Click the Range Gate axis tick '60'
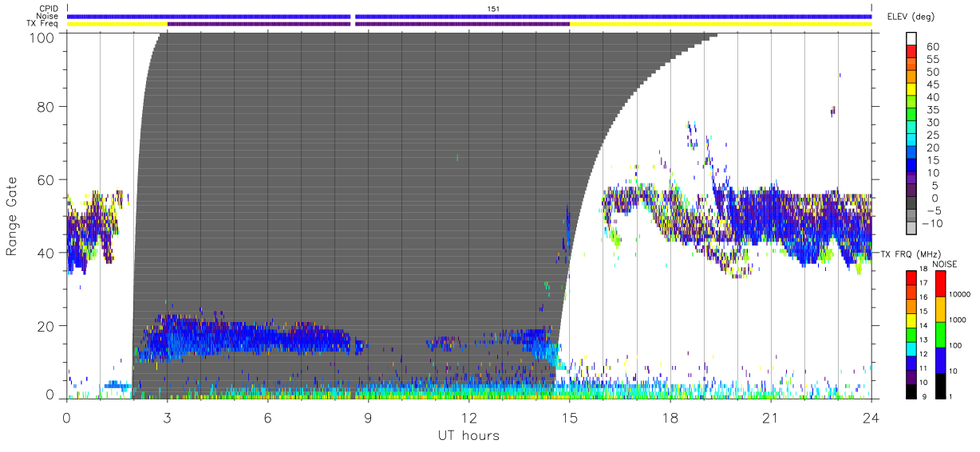This screenshot has width=980, height=452. click(x=46, y=179)
